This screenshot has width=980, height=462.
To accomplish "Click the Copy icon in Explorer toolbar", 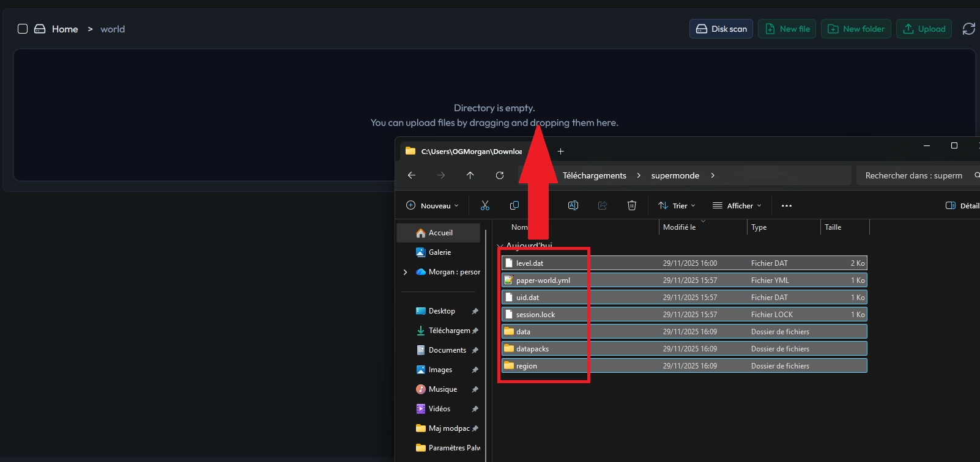I will tap(514, 206).
